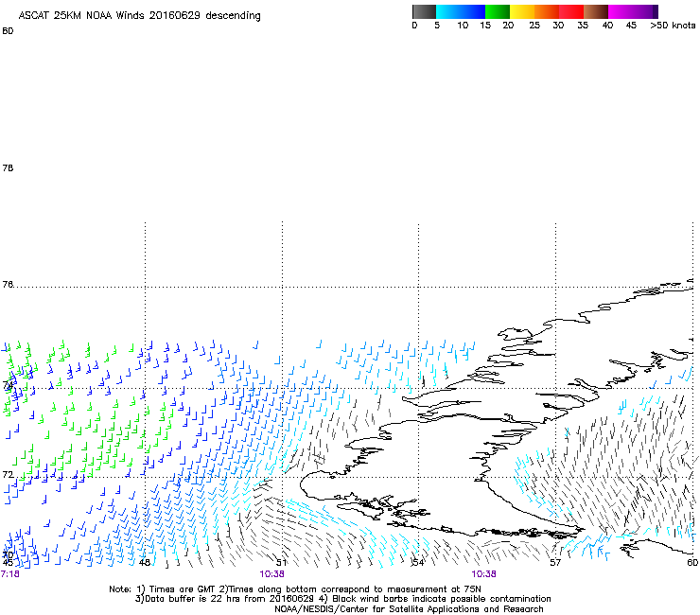Click the longitude 60 label at bottom right
The image size is (700, 615).
(692, 563)
